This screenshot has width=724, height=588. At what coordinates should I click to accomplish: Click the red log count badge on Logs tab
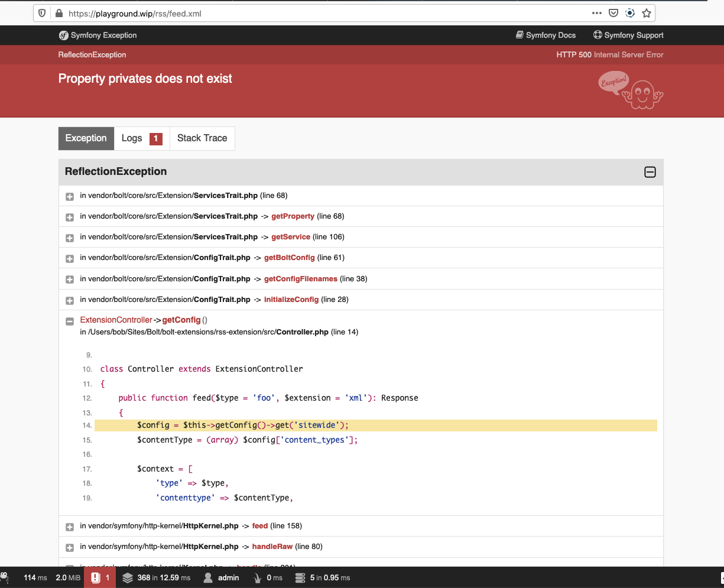point(156,139)
